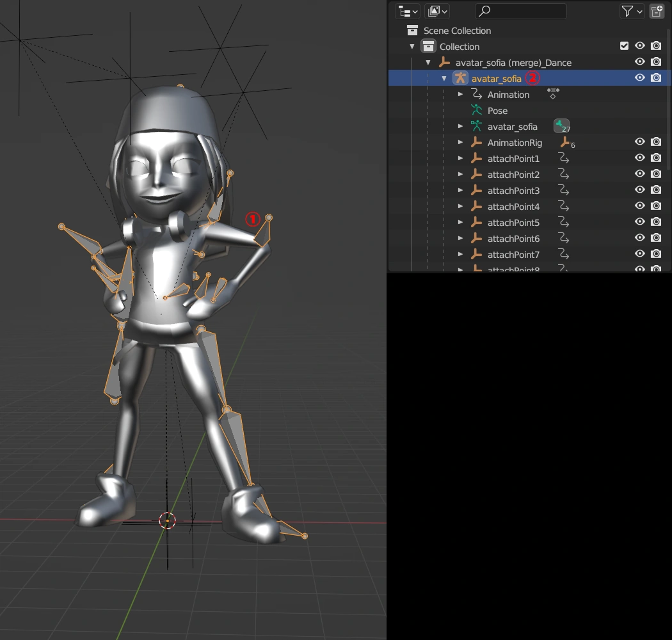This screenshot has width=672, height=640.
Task: Collapse the avatar_sofia (merge)_Dance hierarchy
Action: [x=428, y=63]
